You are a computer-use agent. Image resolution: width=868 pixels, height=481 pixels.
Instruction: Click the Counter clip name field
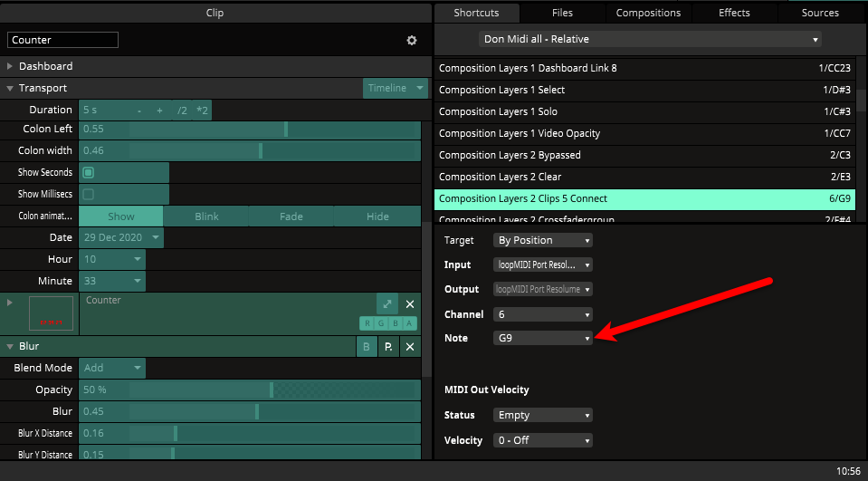(62, 40)
